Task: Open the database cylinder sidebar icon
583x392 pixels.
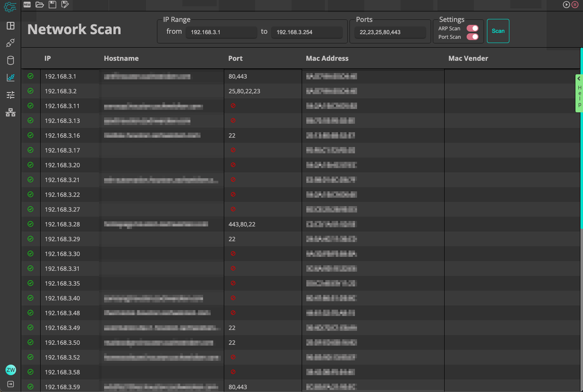Action: click(10, 60)
